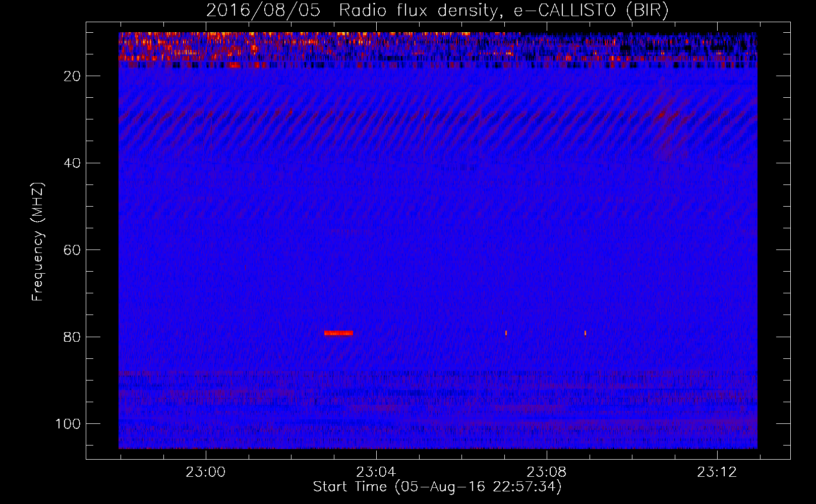Click the '23:12' time tick label

point(717,472)
